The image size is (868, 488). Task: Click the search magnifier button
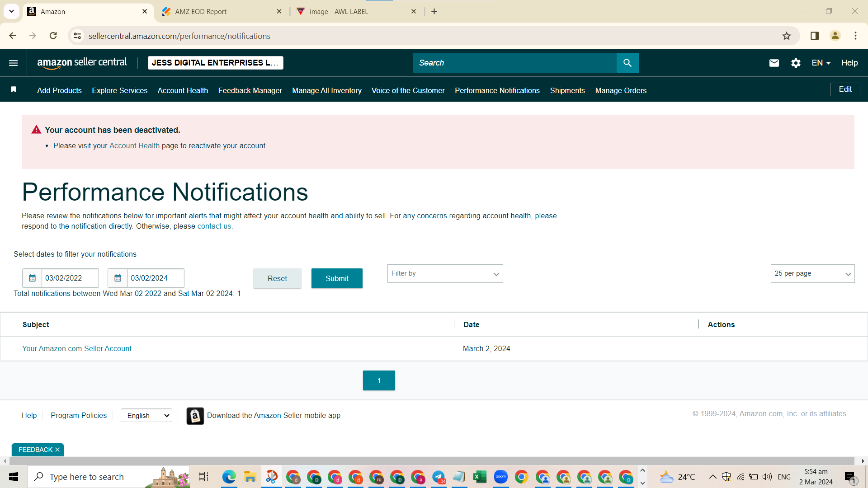(627, 63)
